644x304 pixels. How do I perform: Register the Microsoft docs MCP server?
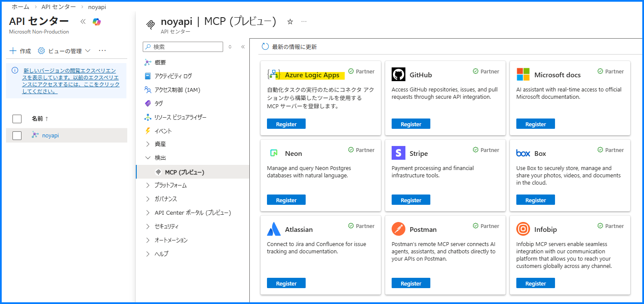point(536,124)
